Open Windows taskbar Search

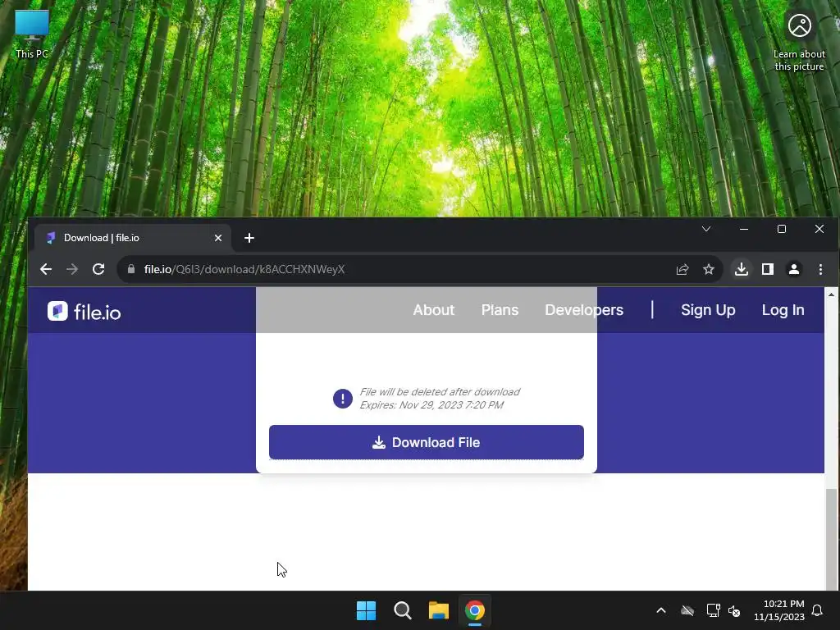(402, 610)
